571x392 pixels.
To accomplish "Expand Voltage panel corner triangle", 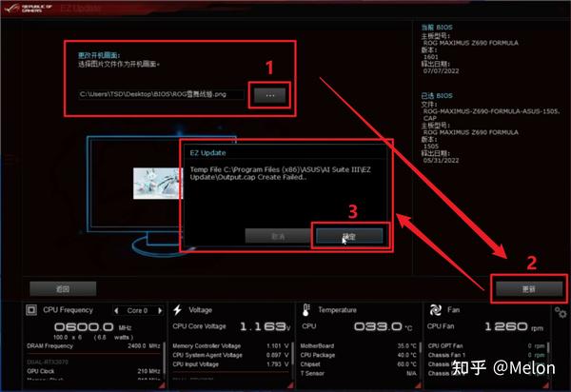I will (x=290, y=384).
